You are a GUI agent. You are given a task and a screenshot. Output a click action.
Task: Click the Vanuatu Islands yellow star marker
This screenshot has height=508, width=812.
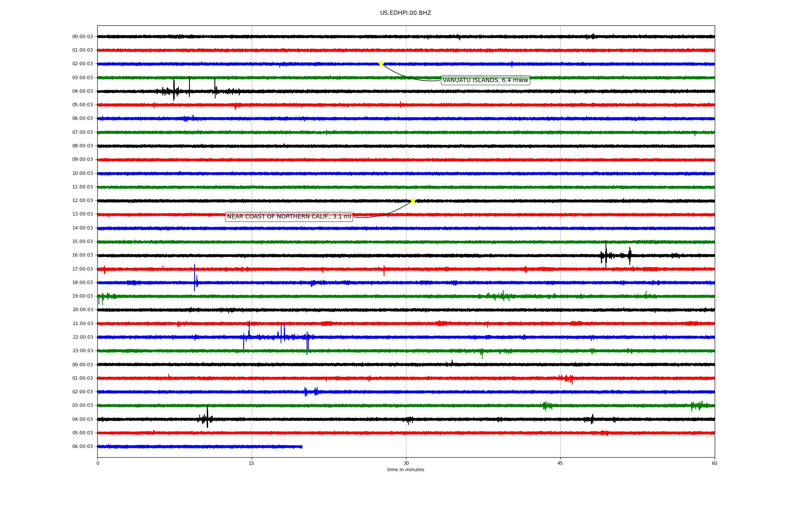381,63
